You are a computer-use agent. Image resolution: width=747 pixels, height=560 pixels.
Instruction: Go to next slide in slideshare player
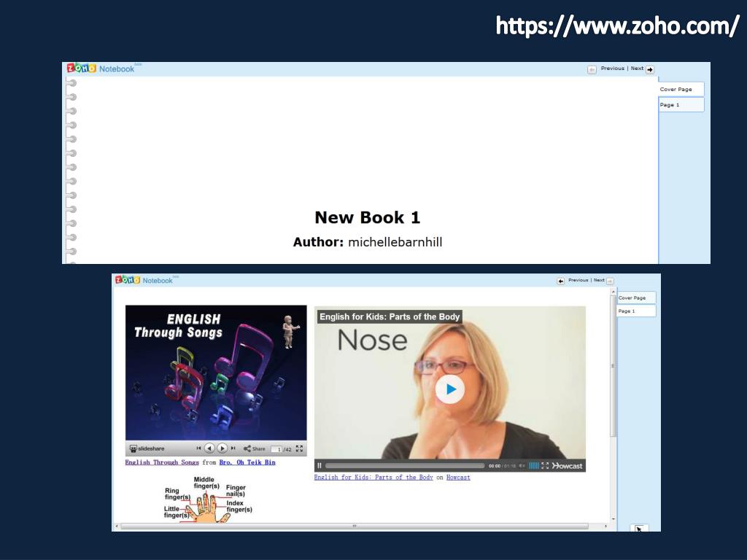tap(222, 448)
